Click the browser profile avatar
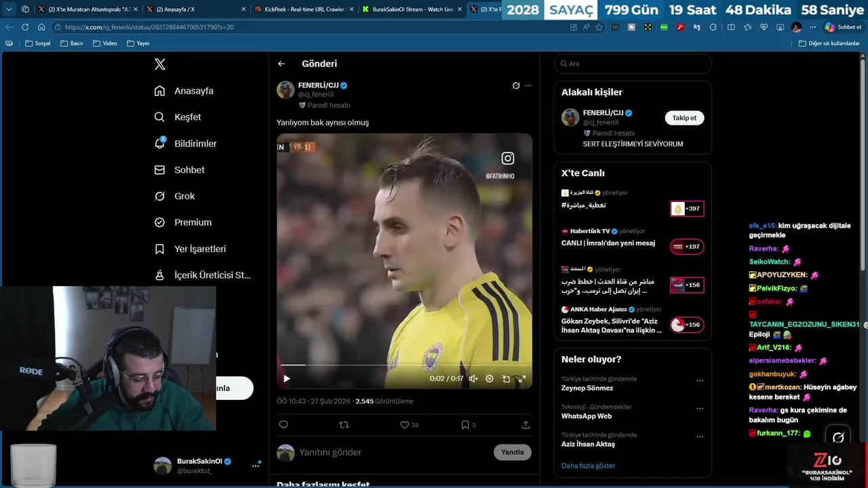Image resolution: width=868 pixels, height=488 pixels. click(796, 27)
